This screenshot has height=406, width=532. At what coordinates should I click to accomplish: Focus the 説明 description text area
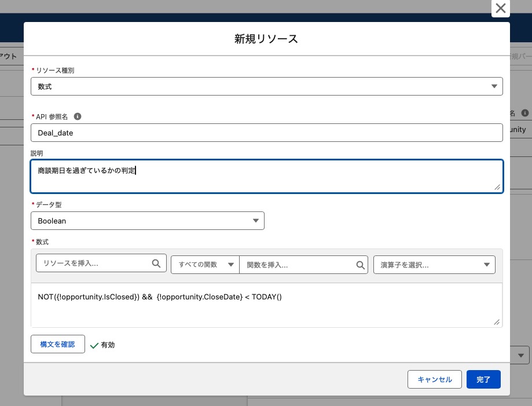tap(267, 176)
